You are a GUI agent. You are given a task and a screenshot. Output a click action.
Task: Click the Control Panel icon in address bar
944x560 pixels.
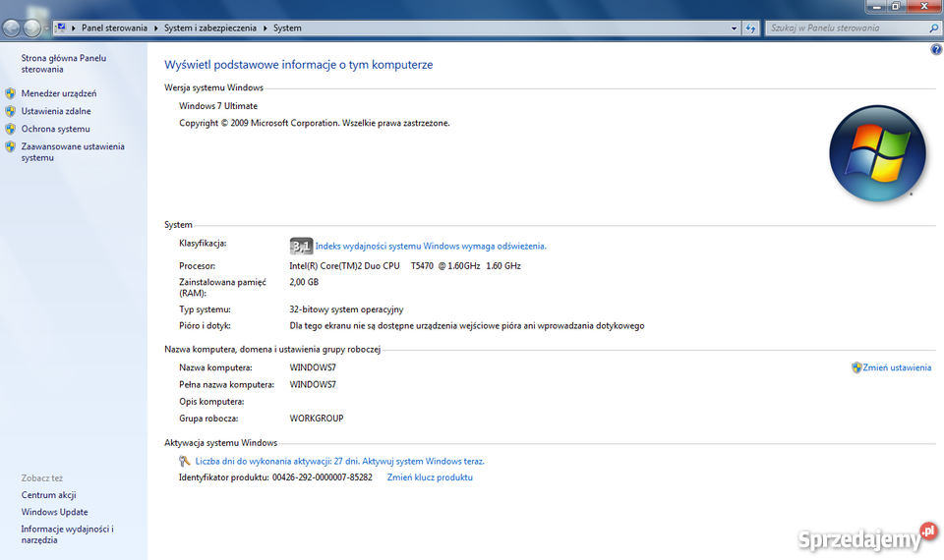(61, 28)
